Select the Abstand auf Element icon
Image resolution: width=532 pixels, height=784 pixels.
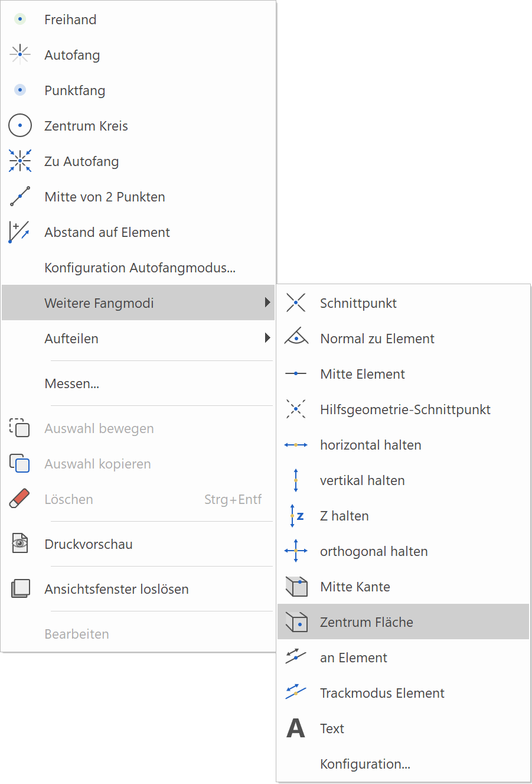[20, 232]
